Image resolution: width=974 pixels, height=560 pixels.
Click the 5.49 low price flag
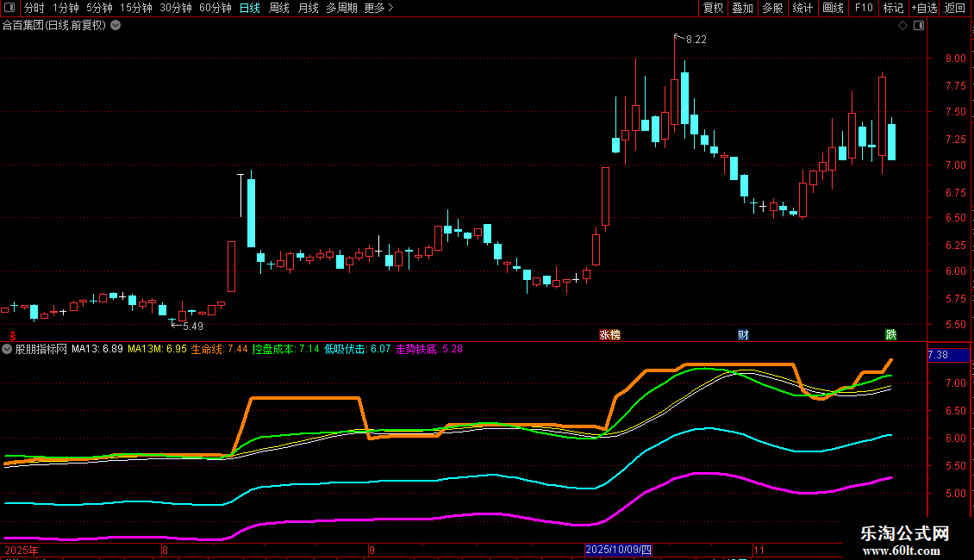[191, 326]
